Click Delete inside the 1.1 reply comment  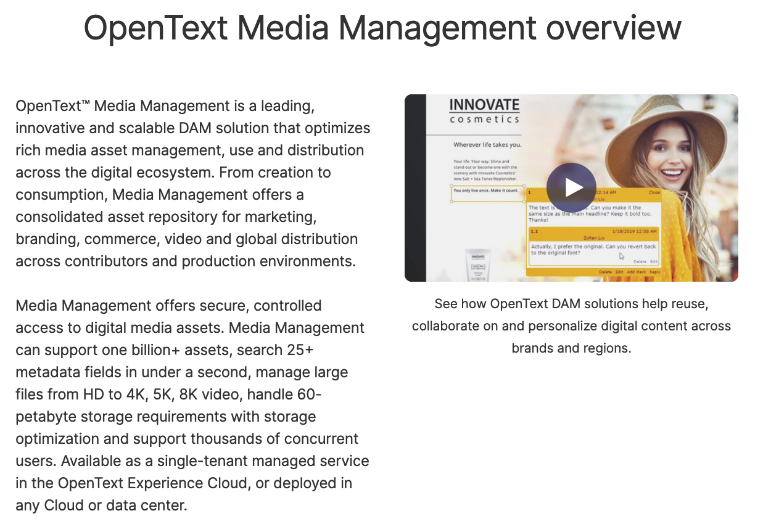coord(640,261)
